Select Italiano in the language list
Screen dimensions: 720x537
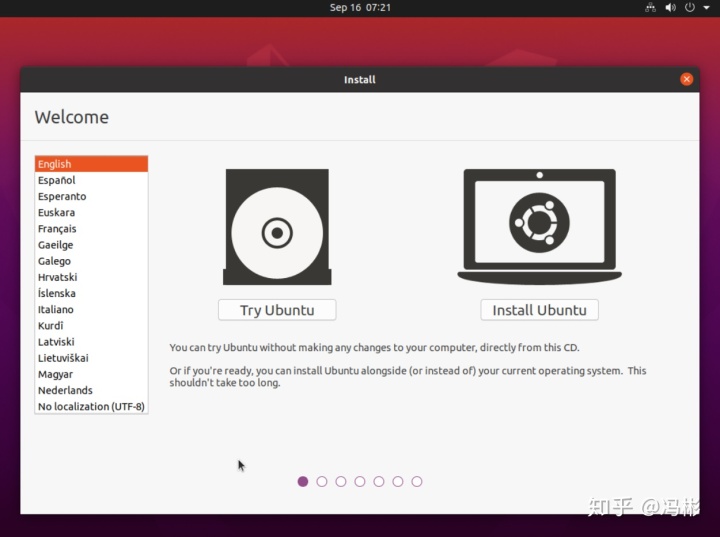(91, 310)
